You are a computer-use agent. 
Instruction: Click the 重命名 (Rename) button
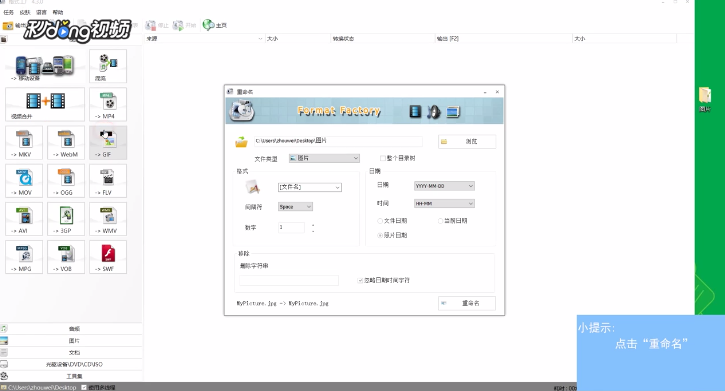467,303
